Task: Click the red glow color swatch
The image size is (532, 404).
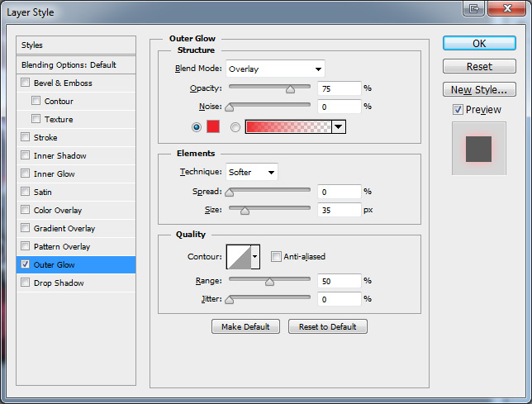Action: click(x=214, y=126)
